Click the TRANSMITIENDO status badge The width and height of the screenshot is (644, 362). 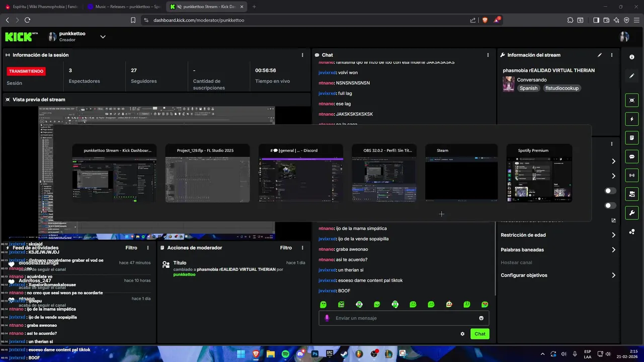coord(26,71)
